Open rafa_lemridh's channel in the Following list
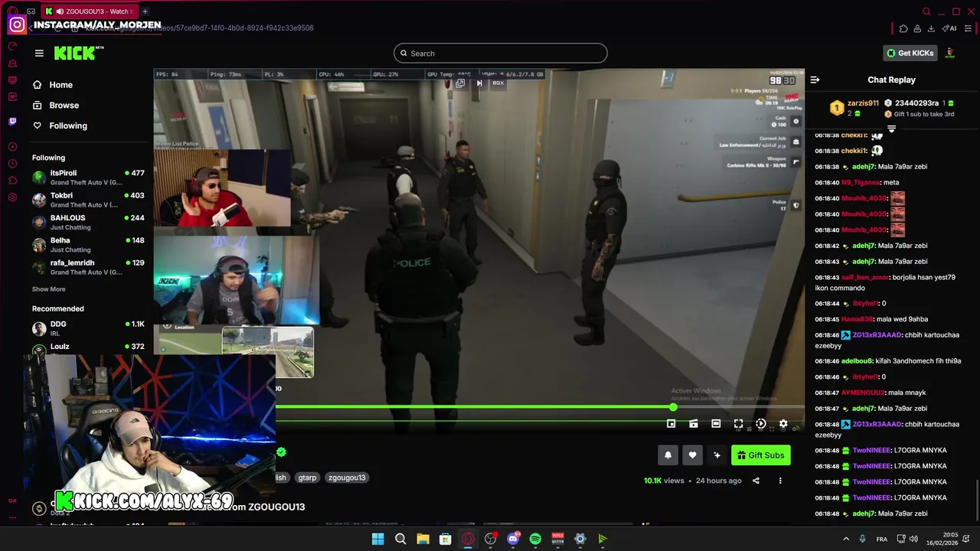The image size is (980, 551). click(x=88, y=267)
